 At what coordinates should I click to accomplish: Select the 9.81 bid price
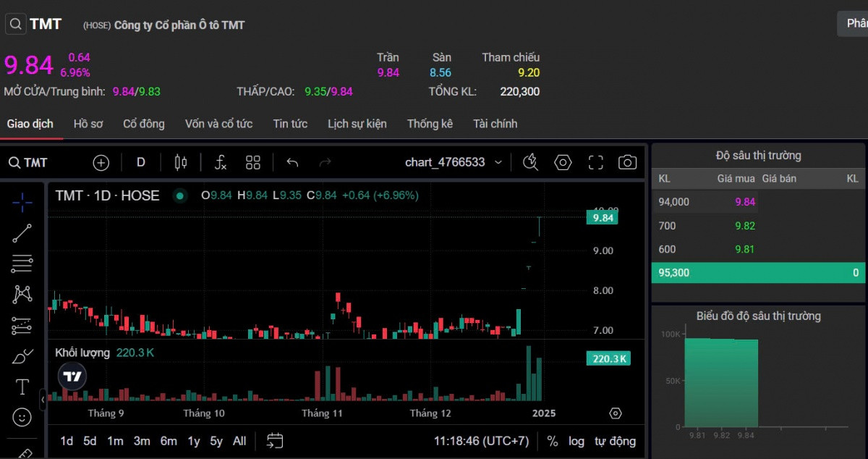click(x=745, y=250)
